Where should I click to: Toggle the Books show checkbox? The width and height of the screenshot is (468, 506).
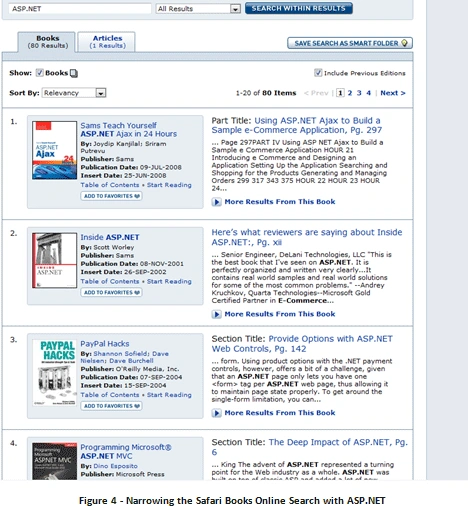click(40, 73)
